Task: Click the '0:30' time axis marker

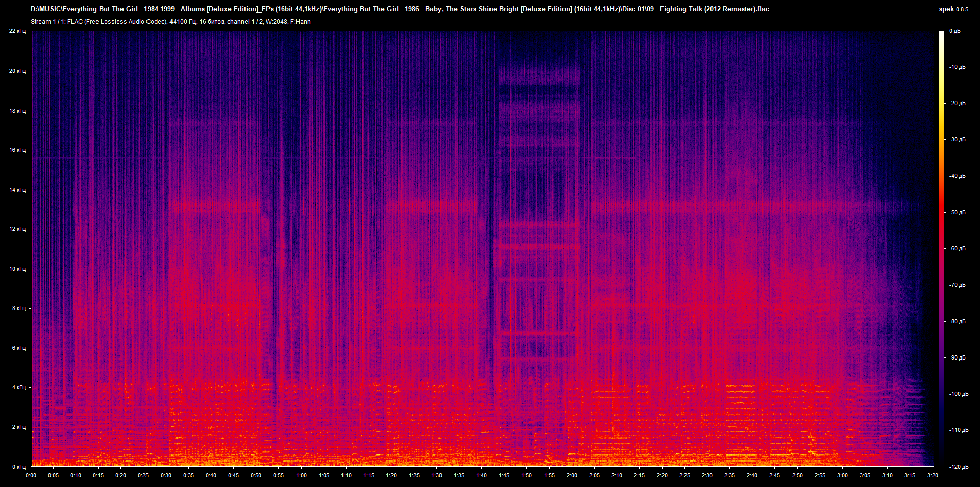Action: (x=166, y=475)
